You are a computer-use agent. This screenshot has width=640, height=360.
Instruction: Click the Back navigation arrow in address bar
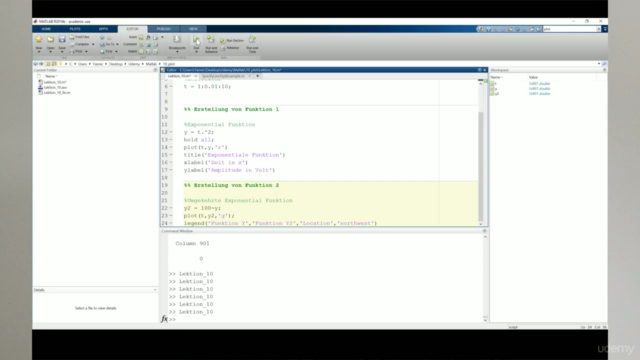35,64
